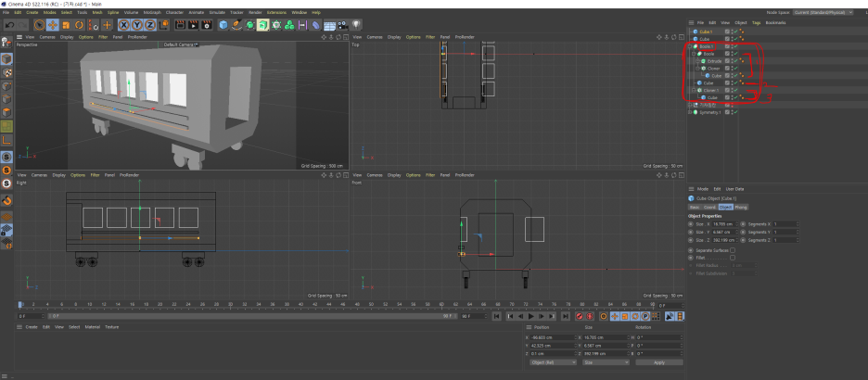This screenshot has height=380, width=868.
Task: Toggle visibility checkmark of Symmetry.1
Action: (x=735, y=112)
